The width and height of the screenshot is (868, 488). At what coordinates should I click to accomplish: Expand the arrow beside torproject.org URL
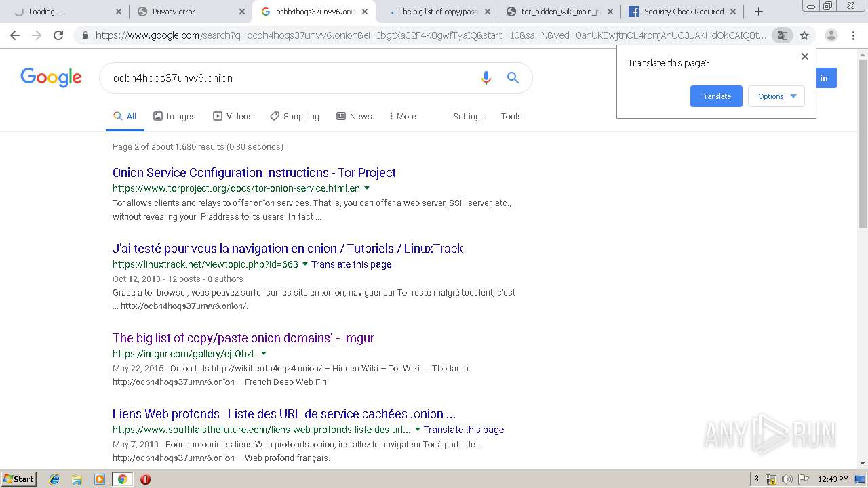point(367,188)
